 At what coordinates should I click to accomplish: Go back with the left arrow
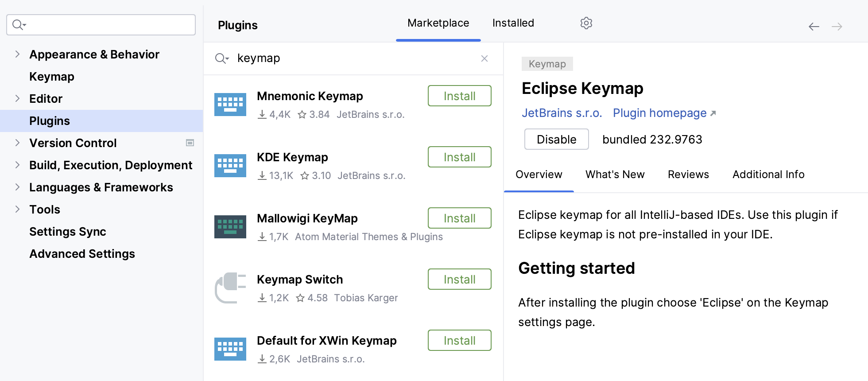click(814, 27)
